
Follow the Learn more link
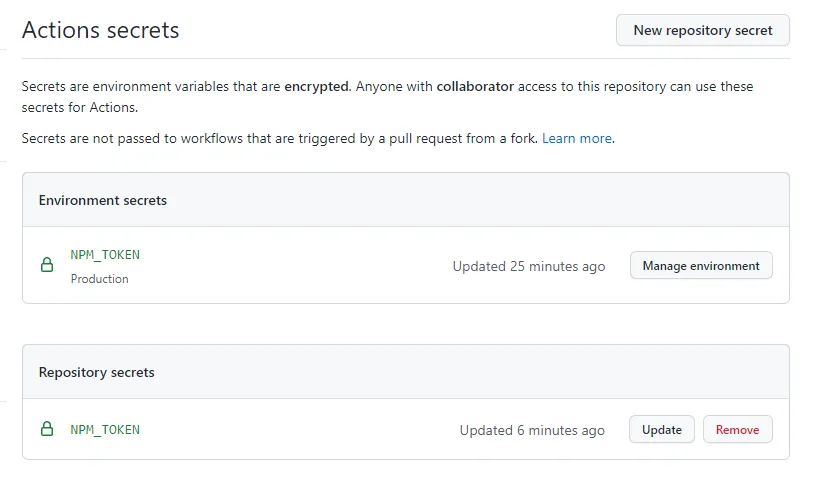[577, 138]
